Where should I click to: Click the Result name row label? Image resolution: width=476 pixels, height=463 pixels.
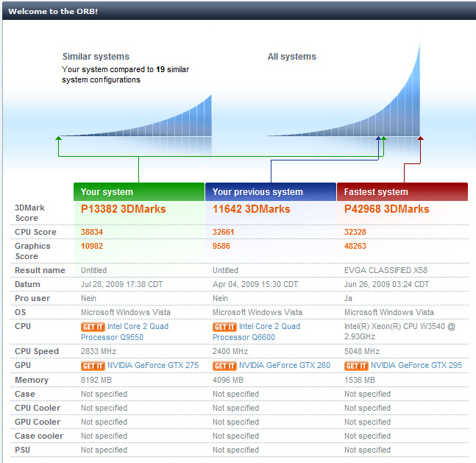[40, 270]
